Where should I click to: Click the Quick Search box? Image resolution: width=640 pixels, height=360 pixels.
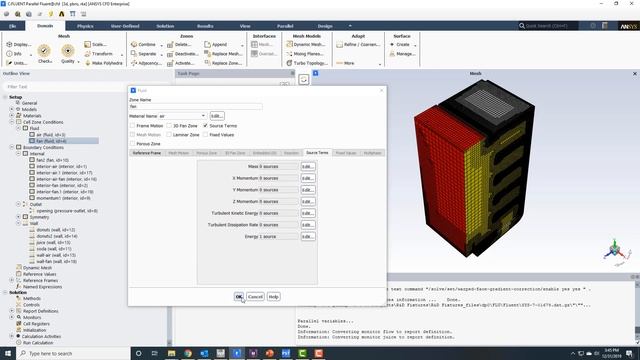(548, 26)
